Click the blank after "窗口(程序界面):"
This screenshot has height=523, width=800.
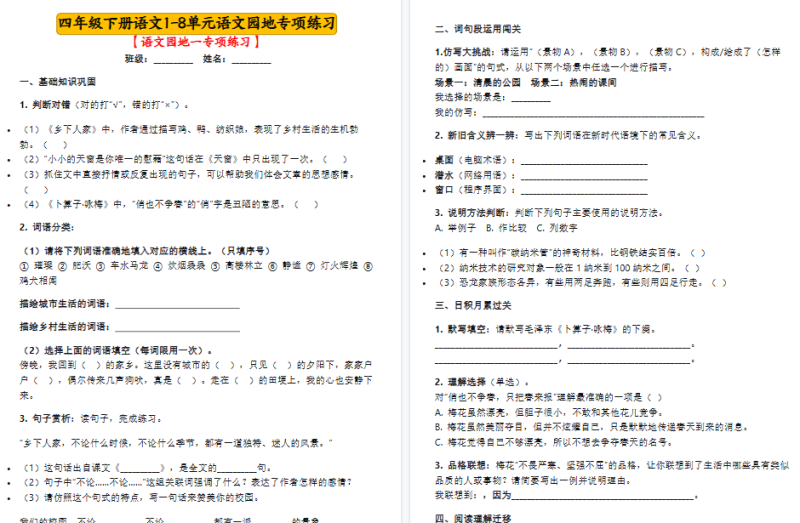584,190
